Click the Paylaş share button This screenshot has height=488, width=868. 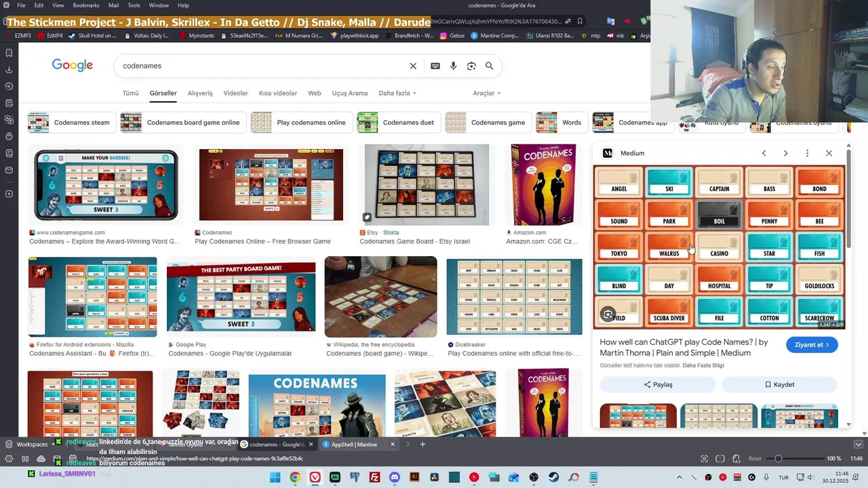coord(658,384)
